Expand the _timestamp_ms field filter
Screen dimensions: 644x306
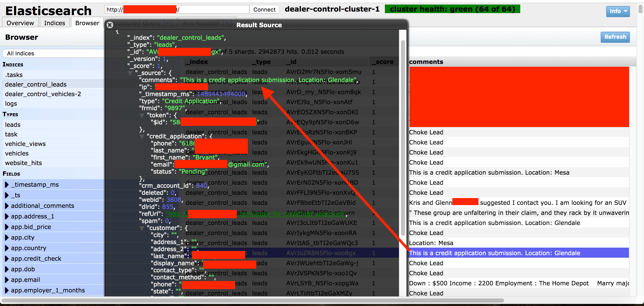pos(7,185)
